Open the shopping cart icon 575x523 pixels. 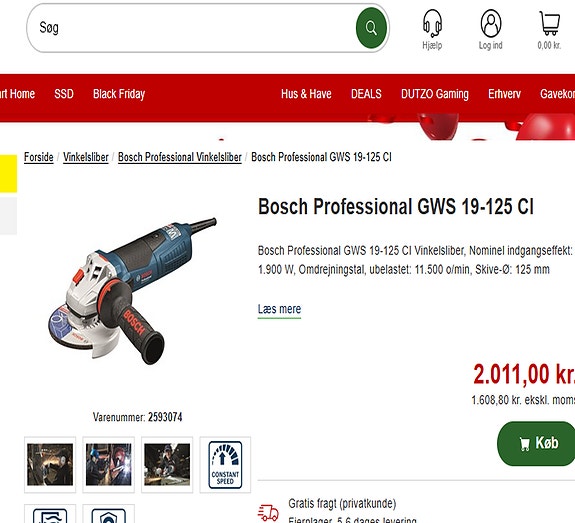point(549,23)
